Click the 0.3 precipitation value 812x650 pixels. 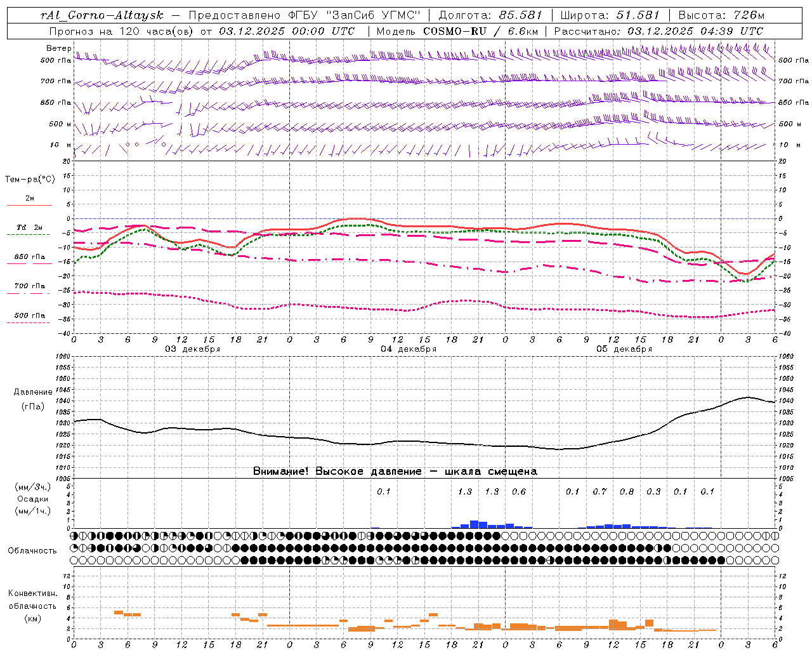pos(653,491)
